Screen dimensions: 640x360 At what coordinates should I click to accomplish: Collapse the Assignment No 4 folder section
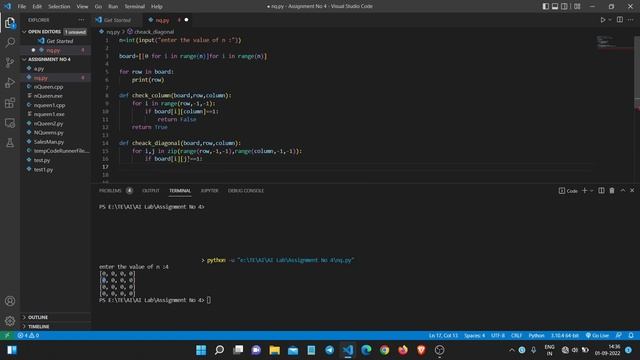coord(48,59)
